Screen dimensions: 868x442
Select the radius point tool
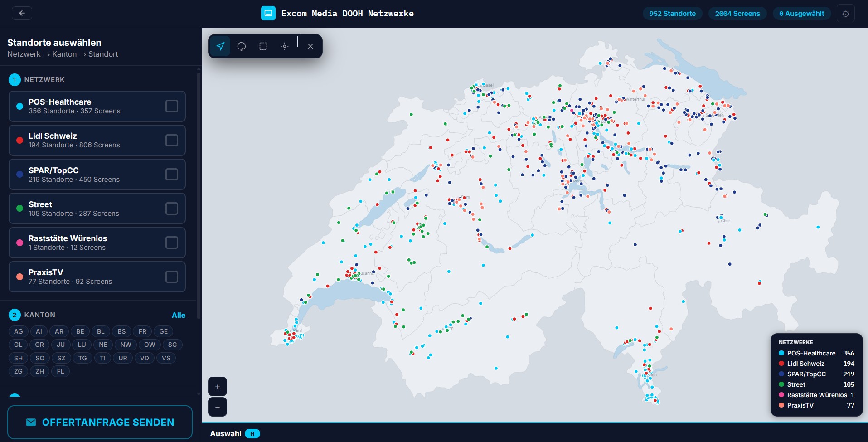(x=285, y=46)
